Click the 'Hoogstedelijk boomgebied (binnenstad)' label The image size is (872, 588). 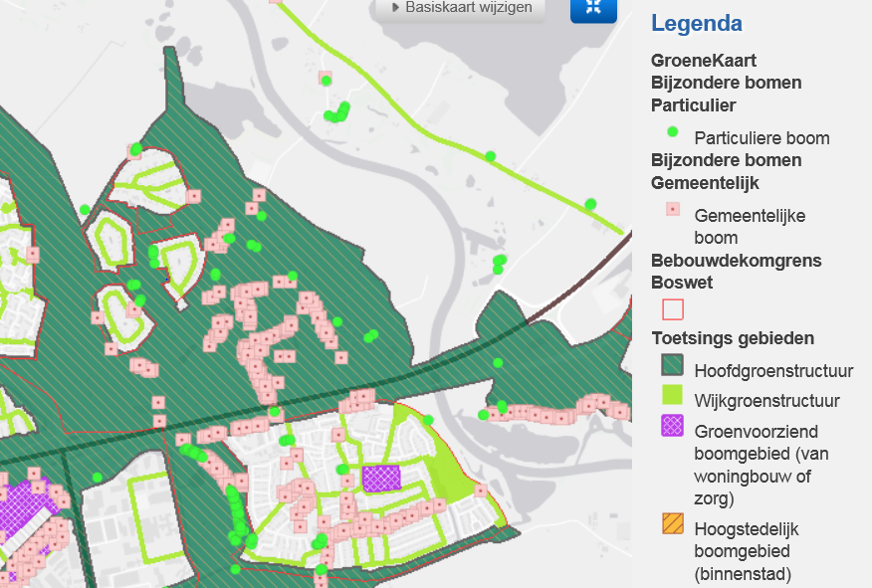point(747,551)
